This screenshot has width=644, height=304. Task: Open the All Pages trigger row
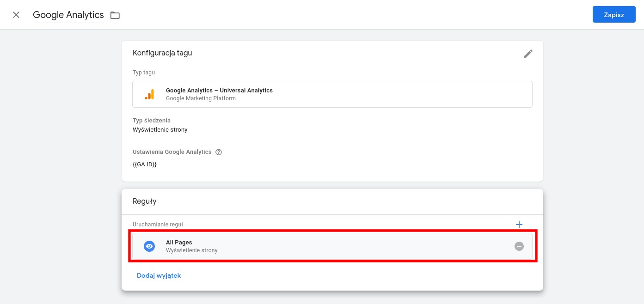[x=332, y=246]
